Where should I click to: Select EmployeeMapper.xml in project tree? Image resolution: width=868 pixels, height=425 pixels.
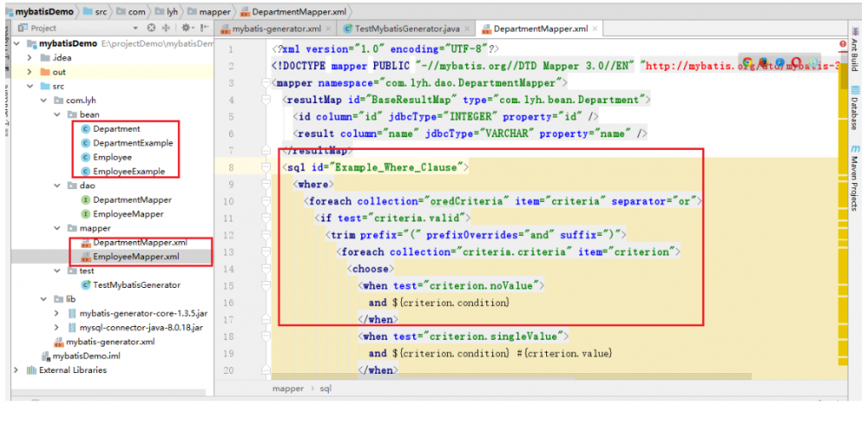pos(135,257)
